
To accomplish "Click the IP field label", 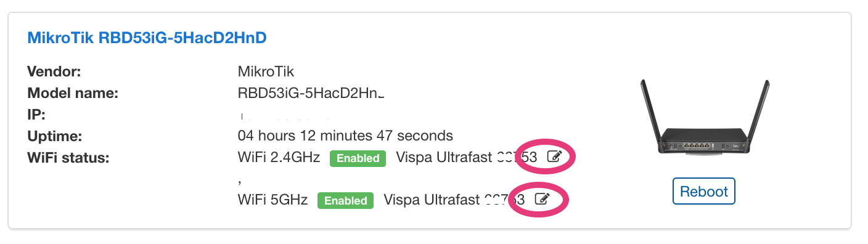I will (36, 115).
